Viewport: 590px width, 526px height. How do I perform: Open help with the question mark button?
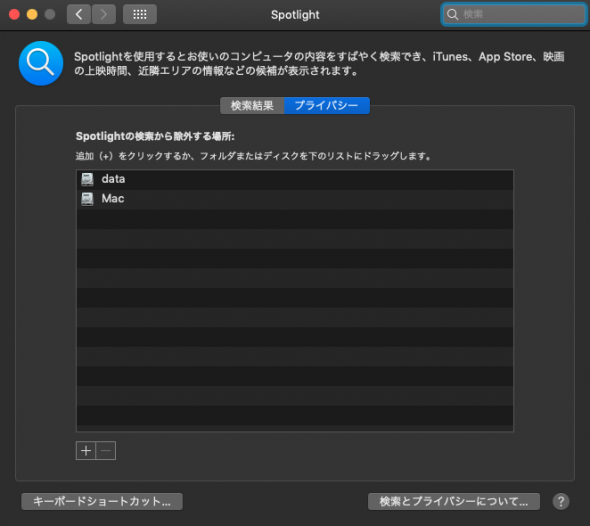coord(561,502)
